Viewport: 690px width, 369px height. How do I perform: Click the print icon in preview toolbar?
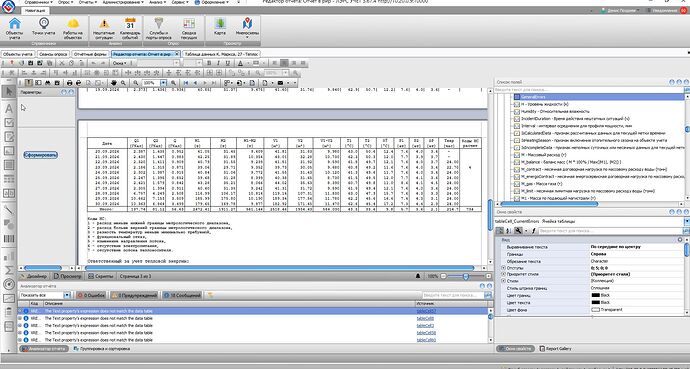coord(69,83)
